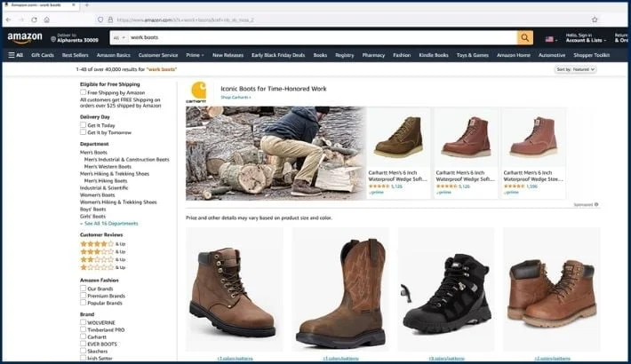This screenshot has width=631, height=364.
Task: Open Sort by Featured dropdown
Action: pyautogui.click(x=576, y=69)
